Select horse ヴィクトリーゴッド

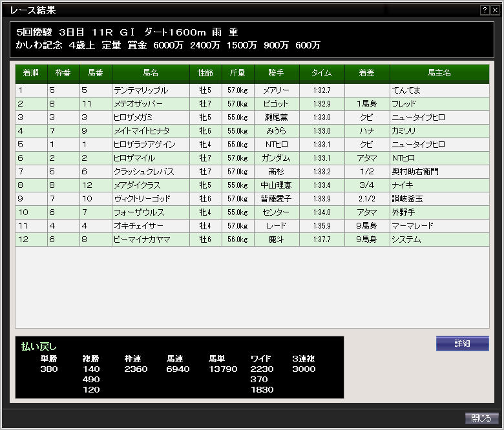tap(142, 199)
